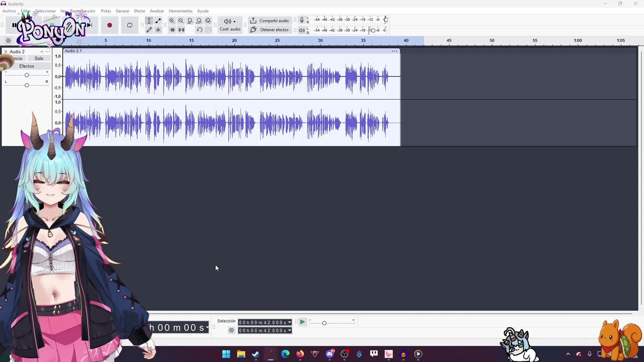Select the Audio 2.1 clip title bar
Viewport: 644px width, 362px height.
click(231, 51)
